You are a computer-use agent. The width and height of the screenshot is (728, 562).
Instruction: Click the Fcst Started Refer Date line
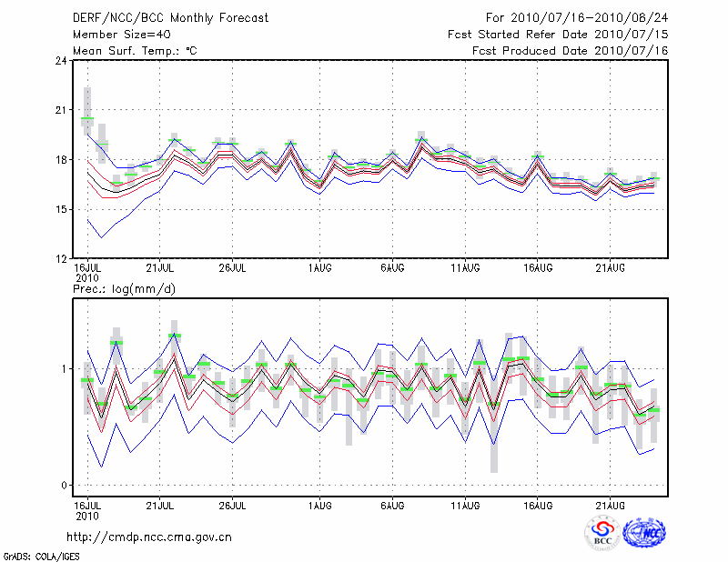coord(558,34)
